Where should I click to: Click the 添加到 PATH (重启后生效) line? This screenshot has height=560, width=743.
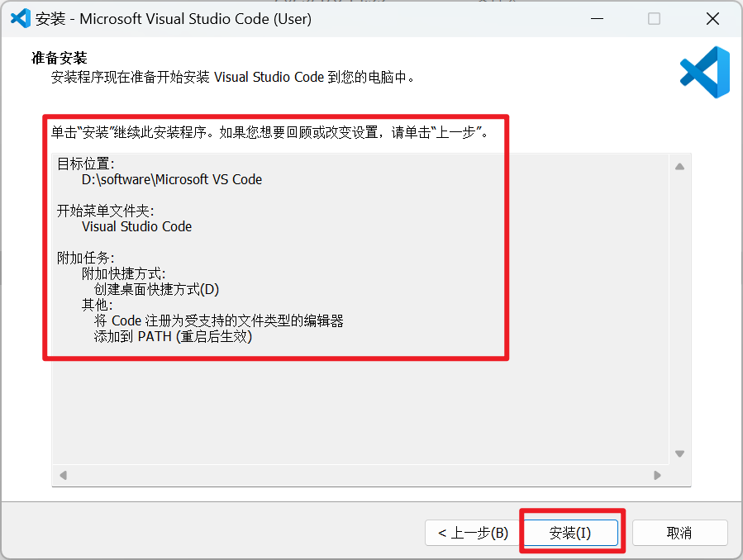click(173, 336)
